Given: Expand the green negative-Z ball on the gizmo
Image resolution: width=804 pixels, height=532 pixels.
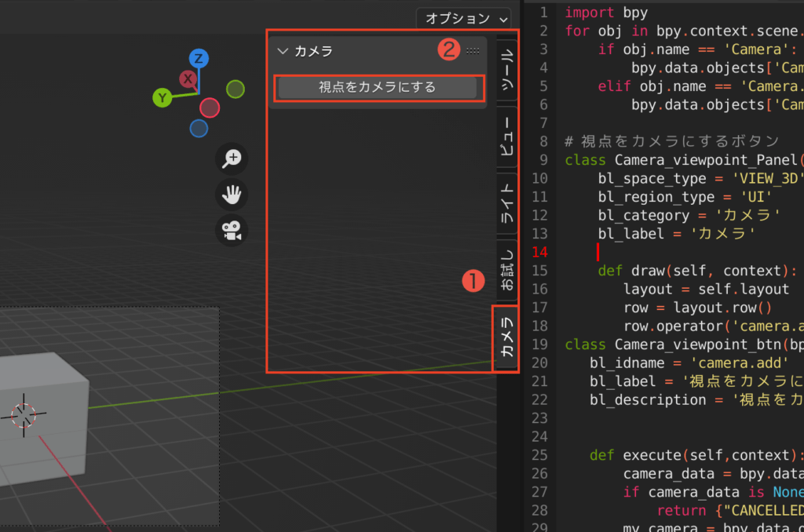Looking at the screenshot, I should click(x=235, y=90).
